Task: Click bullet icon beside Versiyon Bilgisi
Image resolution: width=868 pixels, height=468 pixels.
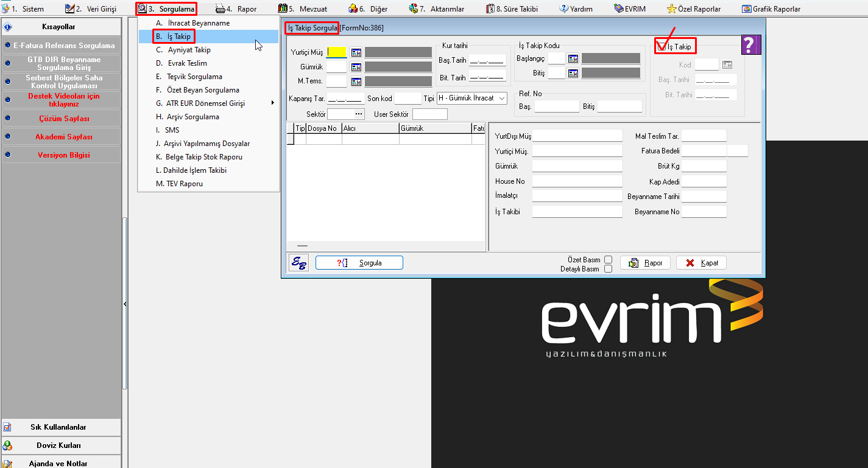Action: [7, 155]
